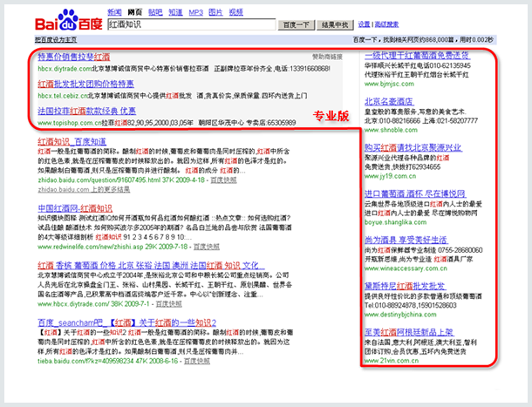Open result 百度_seancham吧 关于红酒的一些知识2

[x=126, y=322]
